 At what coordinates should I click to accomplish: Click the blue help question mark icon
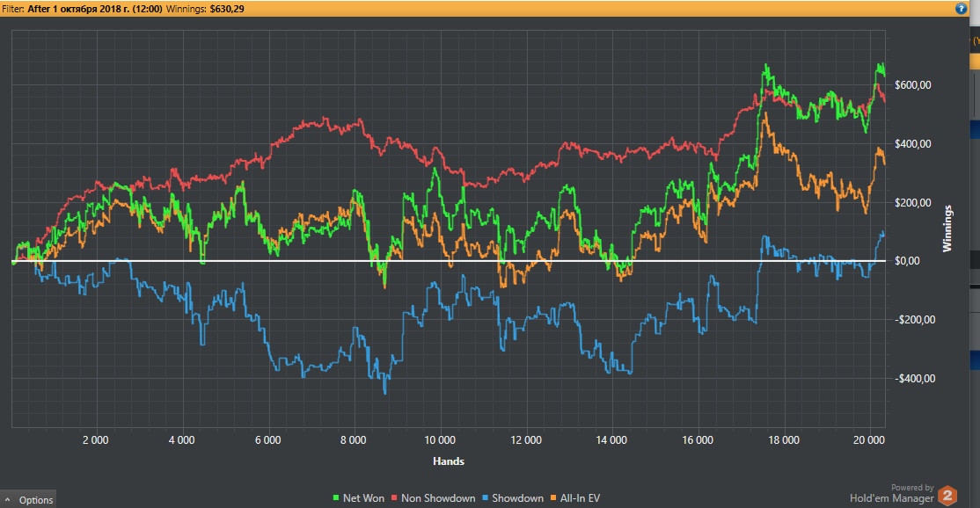pyautogui.click(x=961, y=8)
